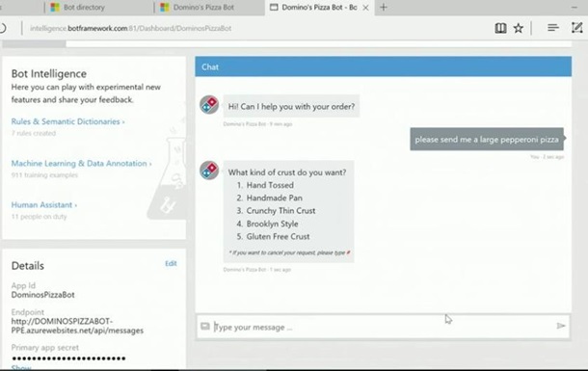Click the 'please send me a large pepperoni pizza' message
The height and width of the screenshot is (371, 588).
pyautogui.click(x=487, y=140)
